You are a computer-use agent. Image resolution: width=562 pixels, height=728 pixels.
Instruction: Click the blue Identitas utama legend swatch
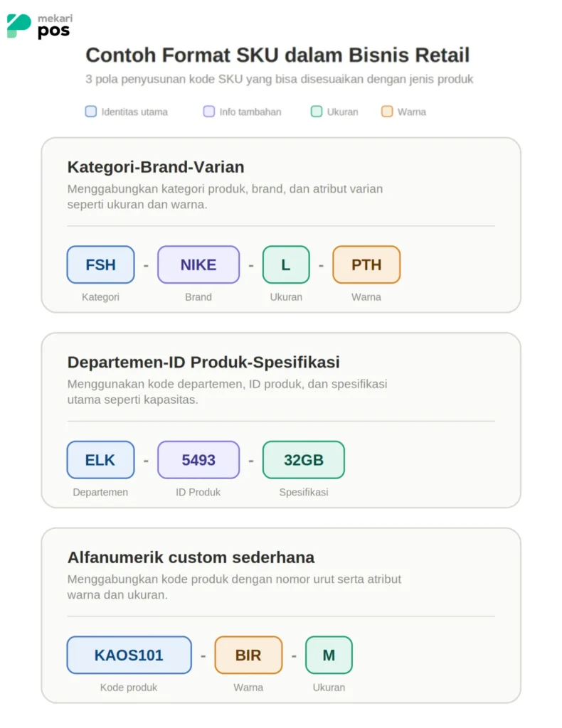coord(91,112)
